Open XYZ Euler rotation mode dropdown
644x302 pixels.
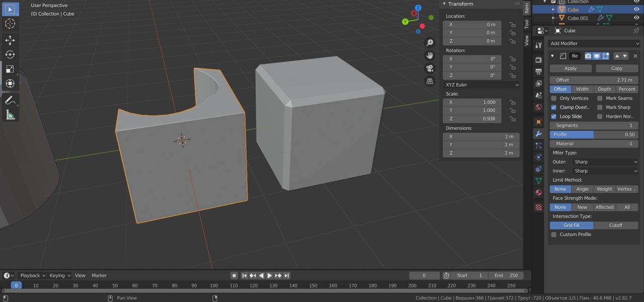pos(481,85)
